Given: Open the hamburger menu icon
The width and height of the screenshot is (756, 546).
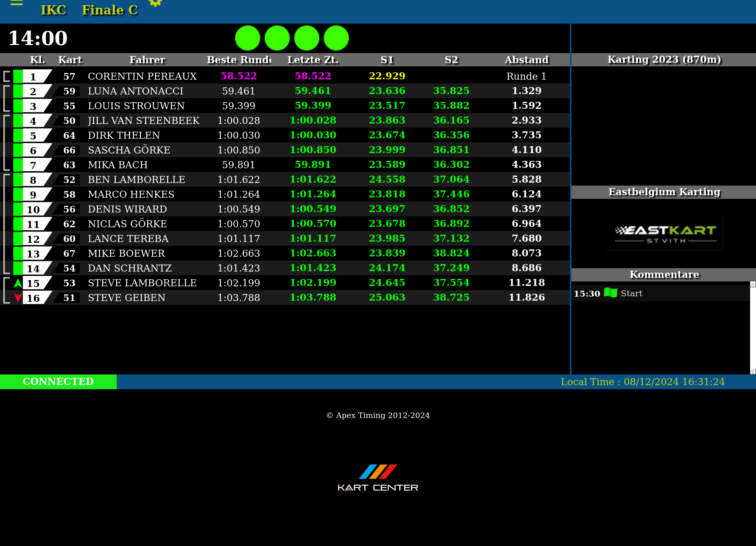Looking at the screenshot, I should [17, 3].
